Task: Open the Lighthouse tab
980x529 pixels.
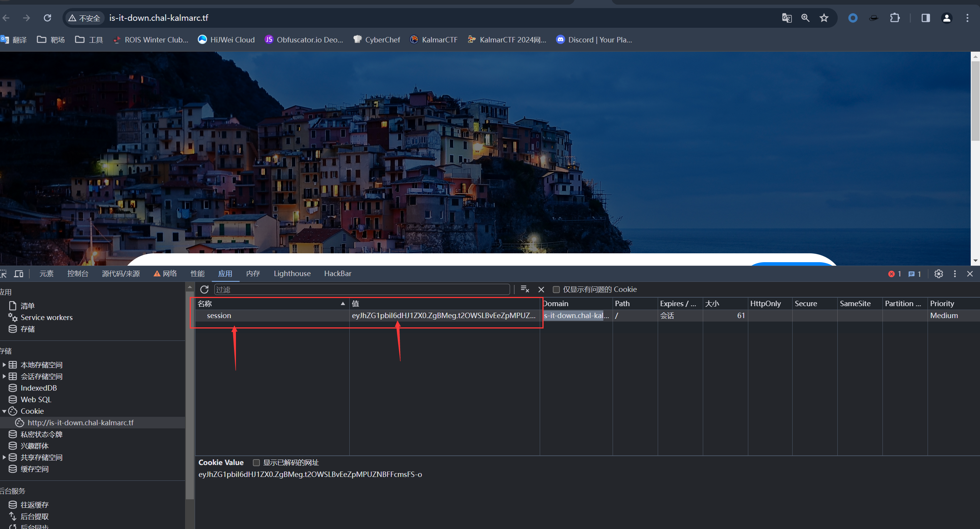Action: tap(292, 273)
